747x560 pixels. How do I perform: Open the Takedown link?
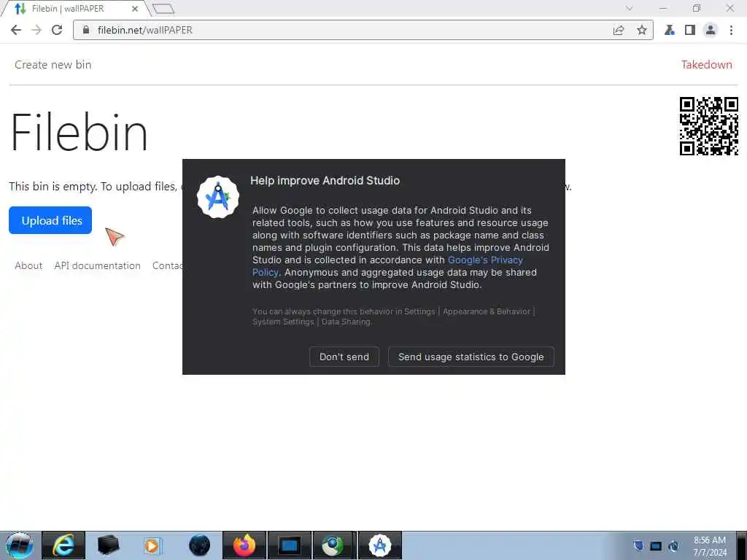click(706, 65)
